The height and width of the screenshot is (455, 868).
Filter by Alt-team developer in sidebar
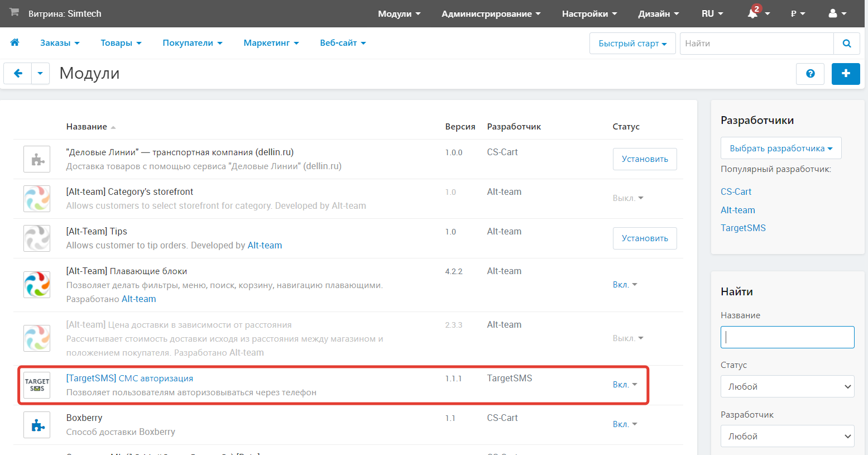pos(737,210)
